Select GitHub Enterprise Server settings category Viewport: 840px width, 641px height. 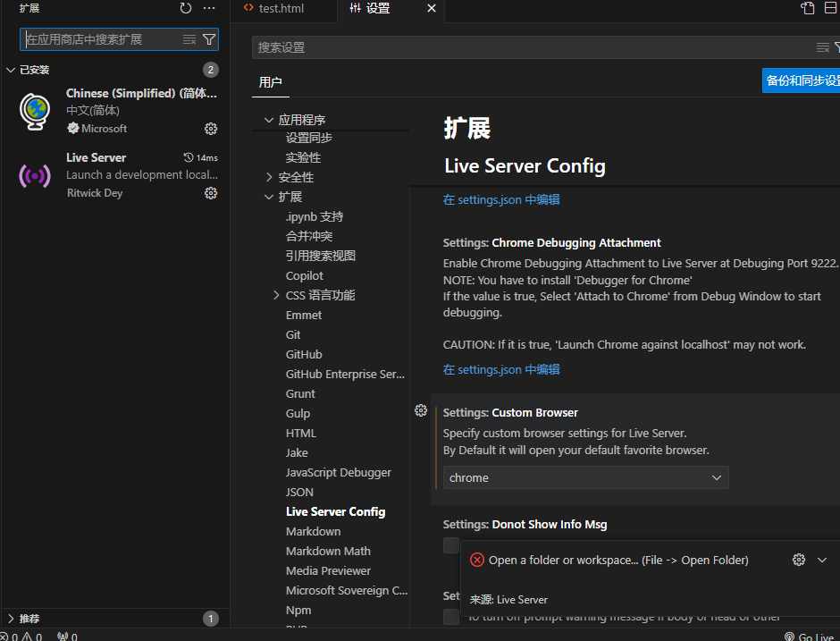[x=345, y=374]
